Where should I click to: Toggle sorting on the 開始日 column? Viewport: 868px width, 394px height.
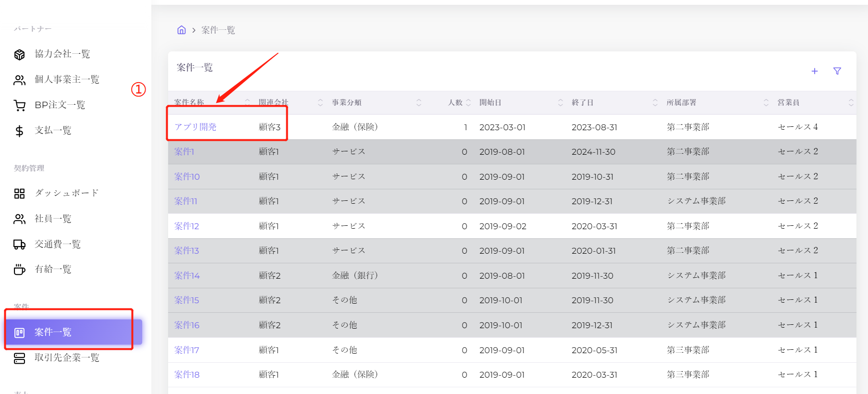[561, 102]
